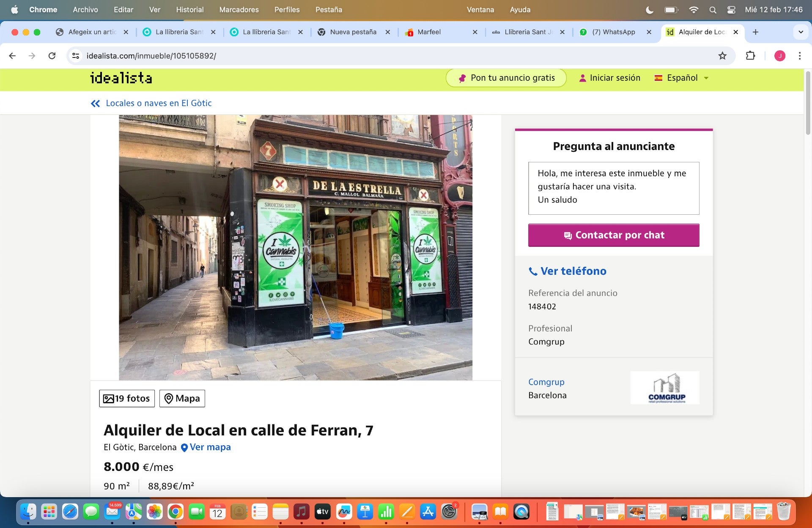The height and width of the screenshot is (528, 812).
Task: Open Google Chrome from the Dock
Action: click(176, 512)
